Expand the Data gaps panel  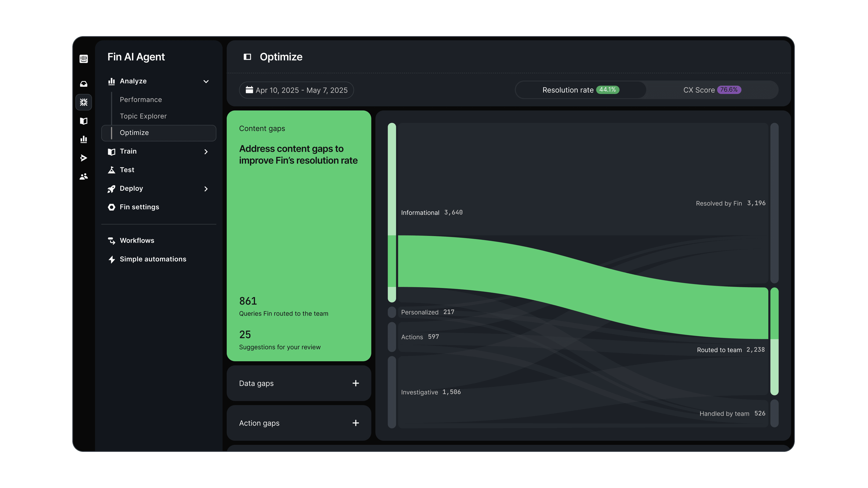click(356, 383)
